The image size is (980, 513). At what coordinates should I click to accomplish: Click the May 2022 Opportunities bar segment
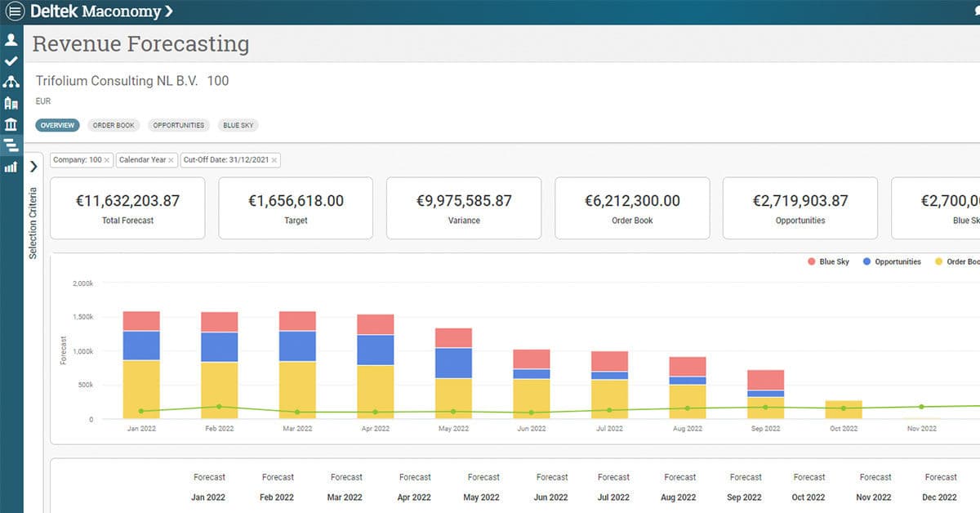[x=453, y=363]
